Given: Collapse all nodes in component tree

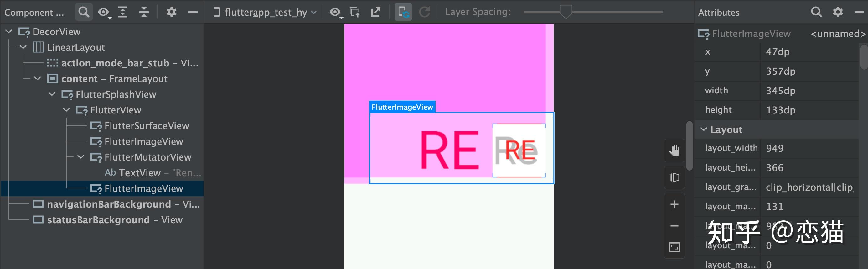Looking at the screenshot, I should 144,12.
